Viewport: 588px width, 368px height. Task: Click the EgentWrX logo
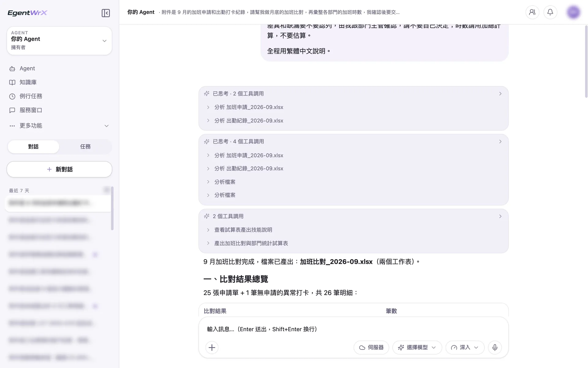[28, 13]
